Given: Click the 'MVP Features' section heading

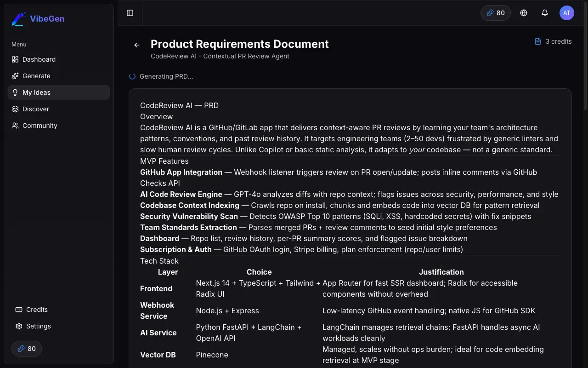Looking at the screenshot, I should click(164, 161).
